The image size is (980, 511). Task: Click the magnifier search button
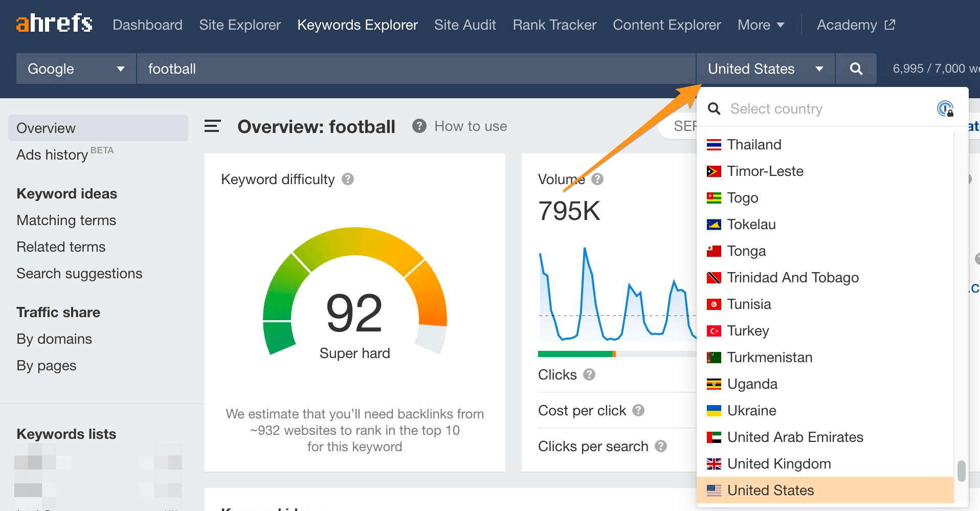856,69
